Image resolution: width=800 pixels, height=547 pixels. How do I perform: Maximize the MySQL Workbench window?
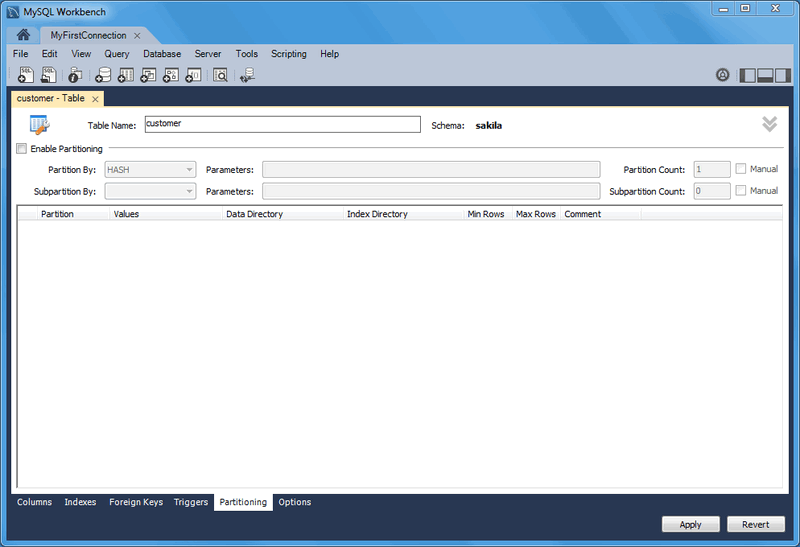click(x=745, y=8)
